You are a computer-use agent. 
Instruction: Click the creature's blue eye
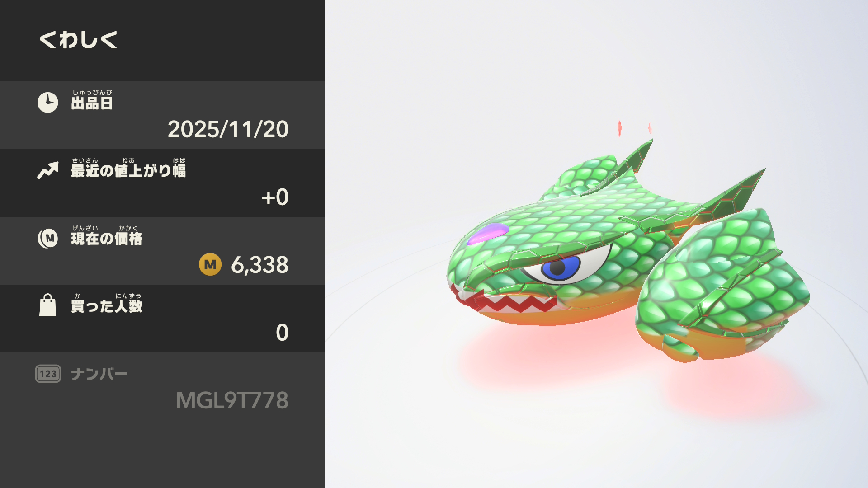point(560,267)
